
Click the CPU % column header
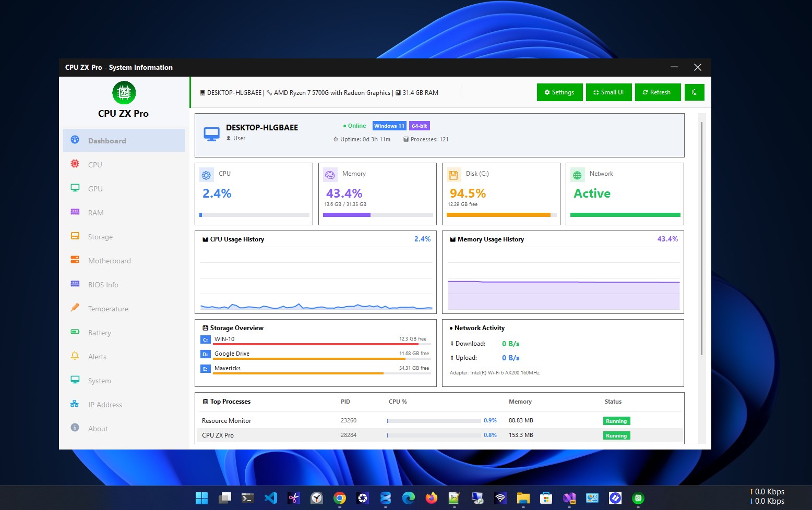pos(398,402)
